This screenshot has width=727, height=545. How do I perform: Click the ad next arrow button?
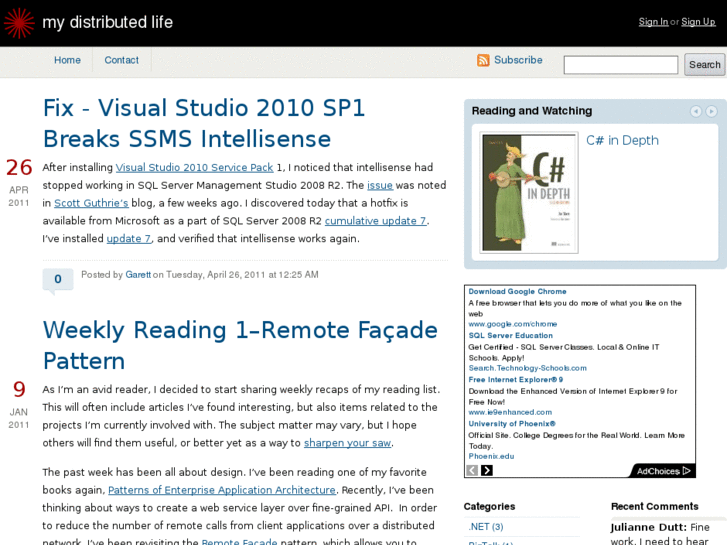(x=487, y=470)
